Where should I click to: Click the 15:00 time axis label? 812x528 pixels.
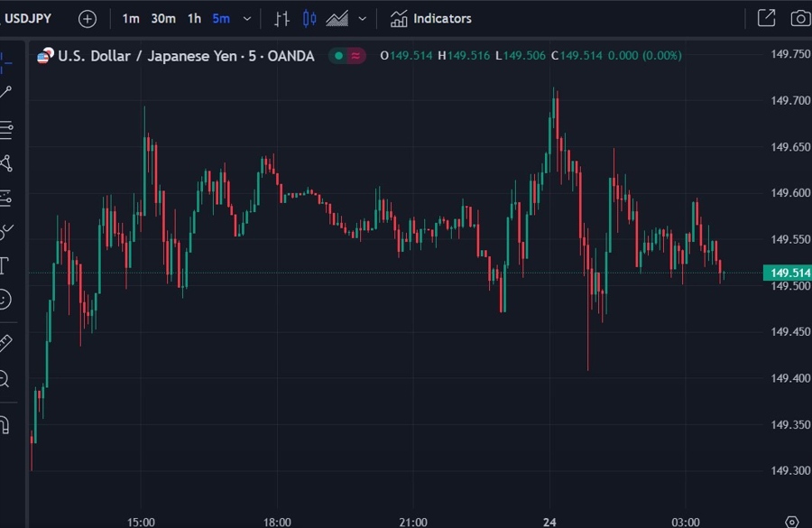141,522
